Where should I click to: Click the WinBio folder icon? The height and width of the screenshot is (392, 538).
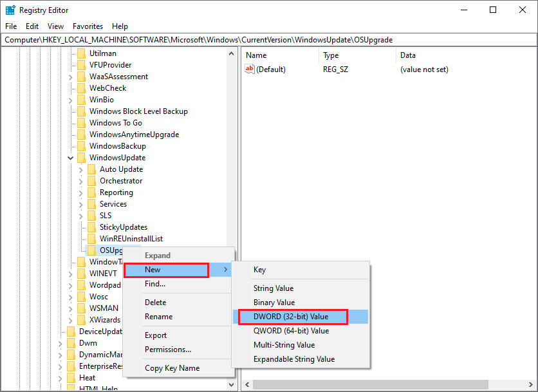pyautogui.click(x=81, y=100)
